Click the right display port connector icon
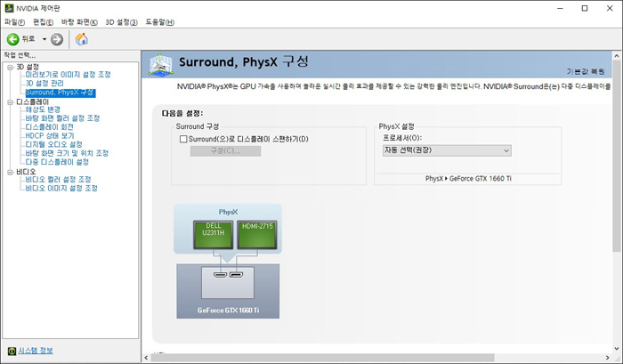The height and width of the screenshot is (364, 623). coord(236,275)
